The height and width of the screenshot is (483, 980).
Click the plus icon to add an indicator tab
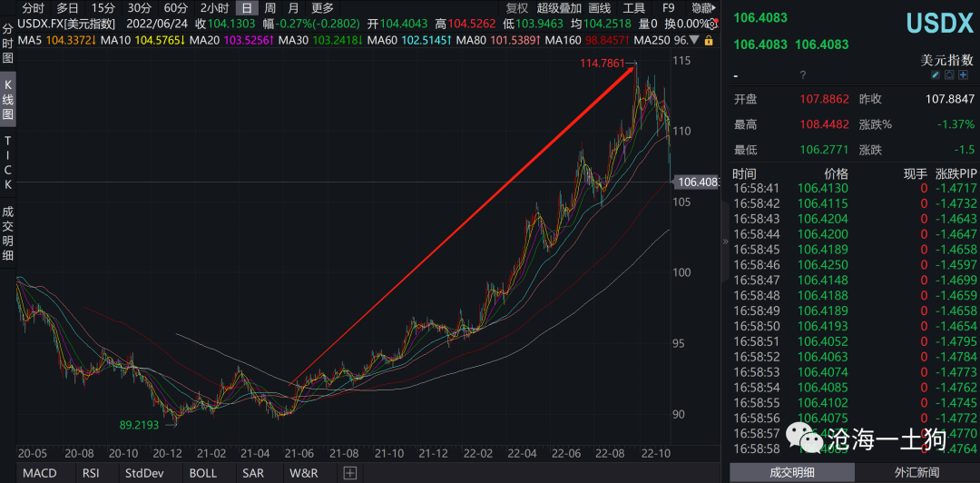349,473
